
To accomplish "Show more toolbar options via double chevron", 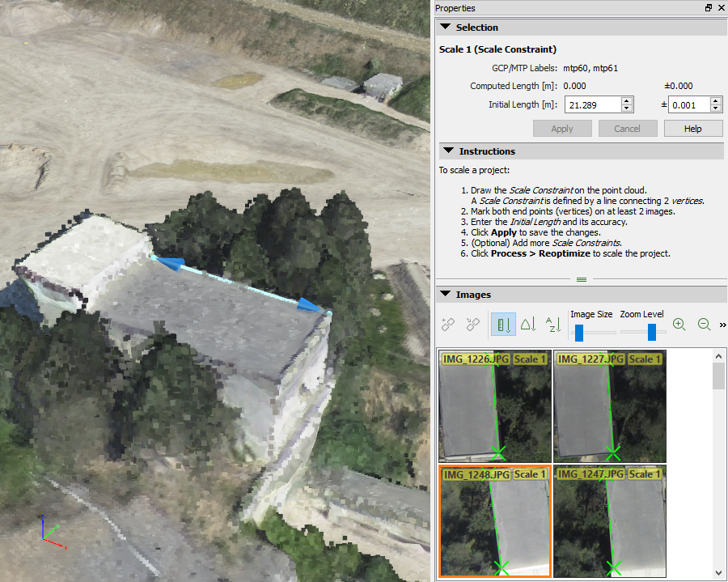I will coord(722,325).
